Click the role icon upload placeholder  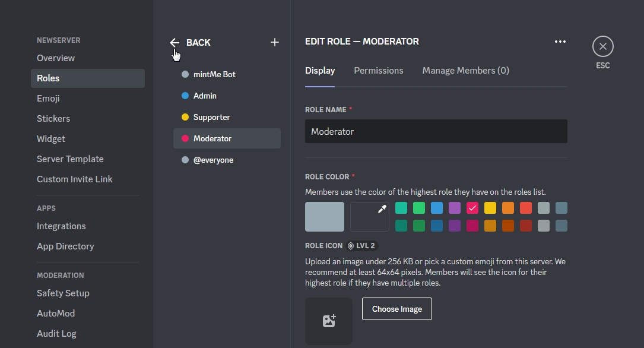pyautogui.click(x=328, y=321)
